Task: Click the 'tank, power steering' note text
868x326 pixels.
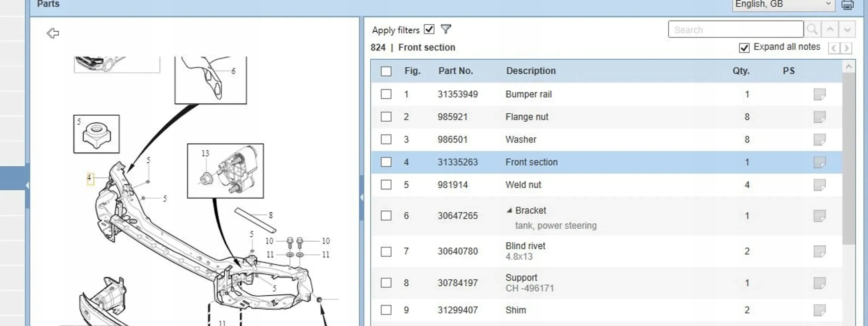Action: (556, 226)
